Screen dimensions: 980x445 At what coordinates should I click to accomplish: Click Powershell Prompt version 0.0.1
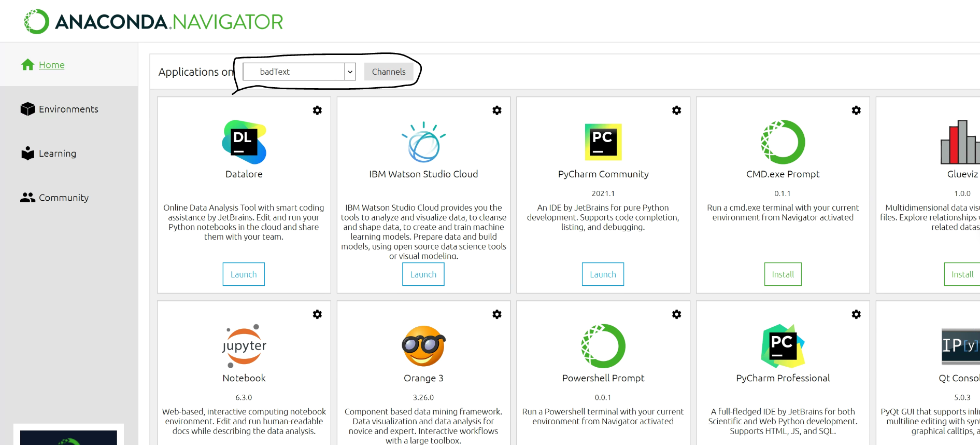[x=603, y=397]
